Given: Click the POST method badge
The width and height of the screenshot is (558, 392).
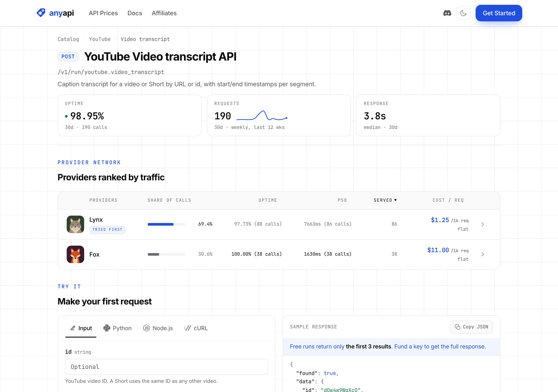Looking at the screenshot, I should pyautogui.click(x=68, y=57).
